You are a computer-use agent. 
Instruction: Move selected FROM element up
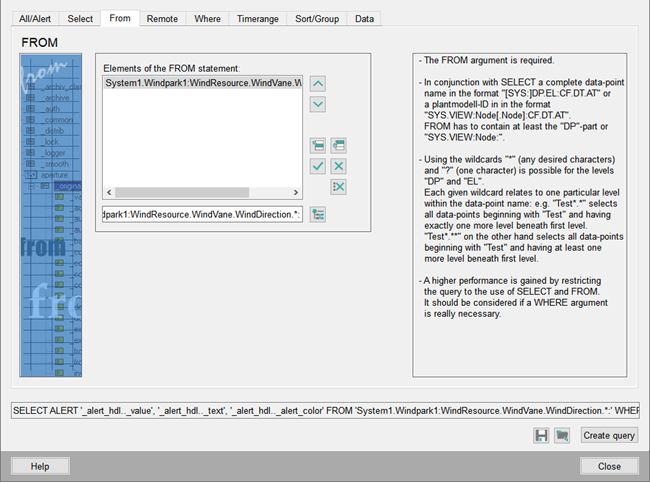click(318, 84)
